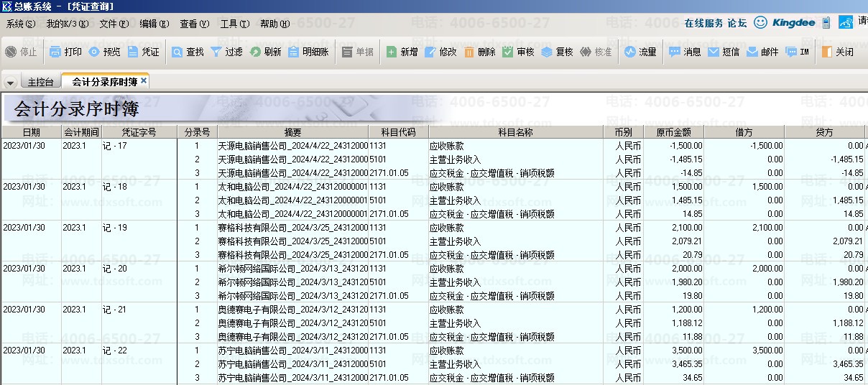
Task: Select voucher number 记 - 17
Action: (x=114, y=146)
